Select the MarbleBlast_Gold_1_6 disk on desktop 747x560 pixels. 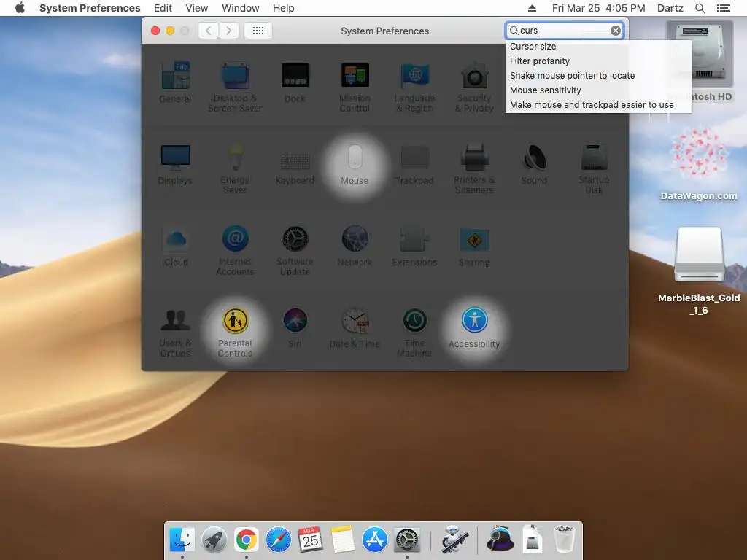click(698, 271)
